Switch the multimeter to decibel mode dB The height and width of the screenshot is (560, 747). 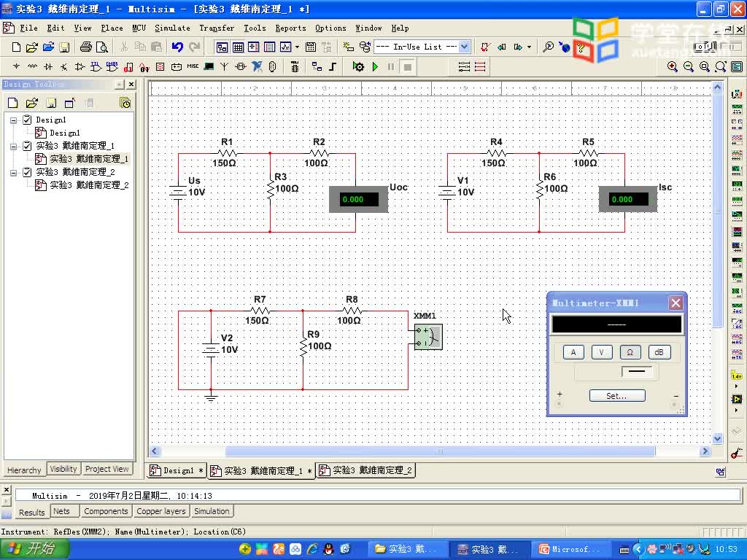659,352
